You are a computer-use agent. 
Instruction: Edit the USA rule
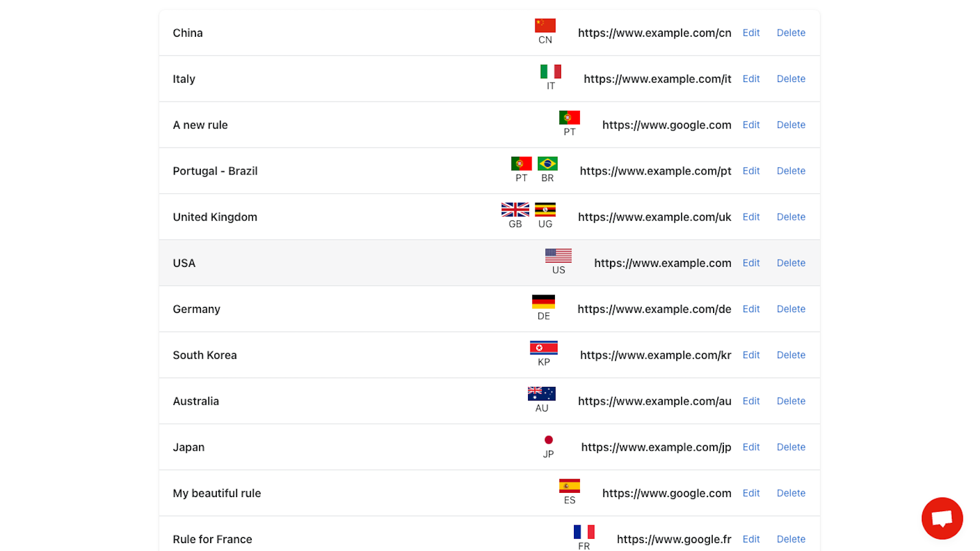pos(751,263)
